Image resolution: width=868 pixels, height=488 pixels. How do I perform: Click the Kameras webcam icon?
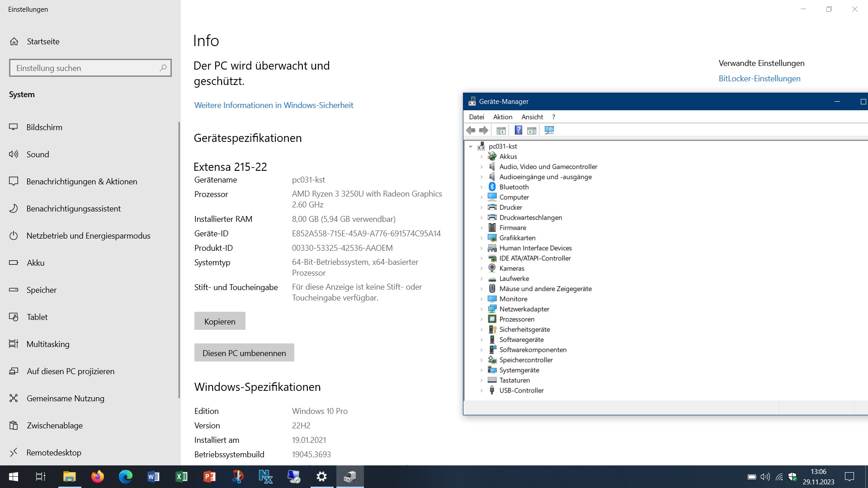492,268
